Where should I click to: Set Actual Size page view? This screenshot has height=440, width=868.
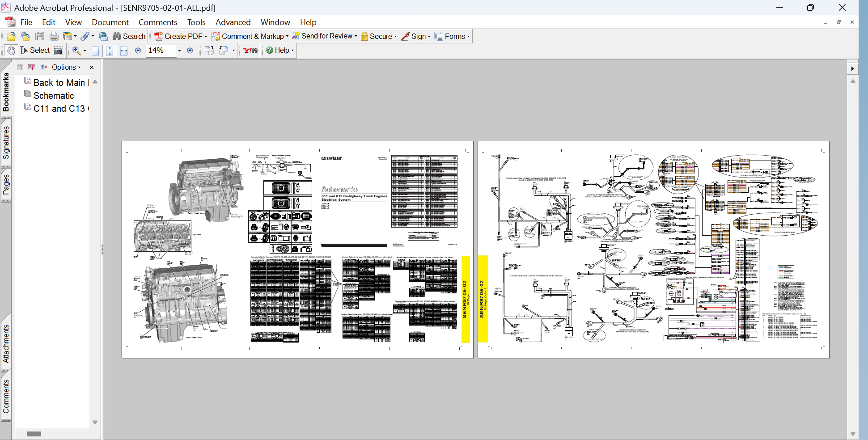(95, 51)
